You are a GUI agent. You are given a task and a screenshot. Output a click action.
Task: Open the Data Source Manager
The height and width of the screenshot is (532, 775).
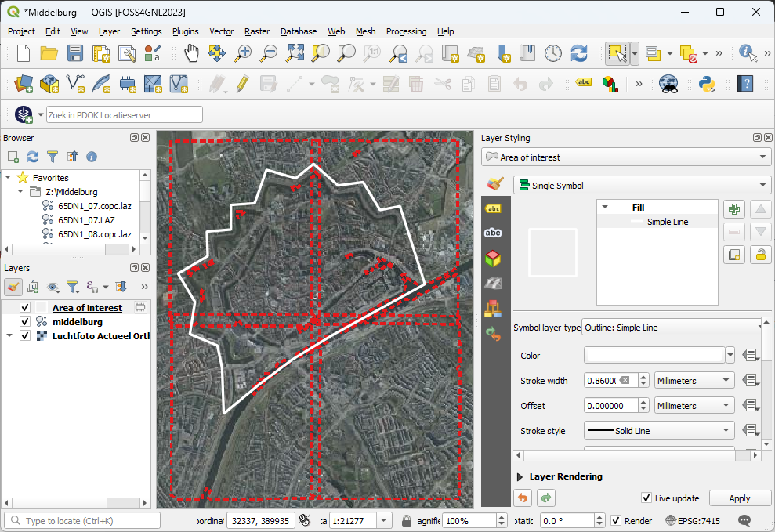(x=22, y=83)
